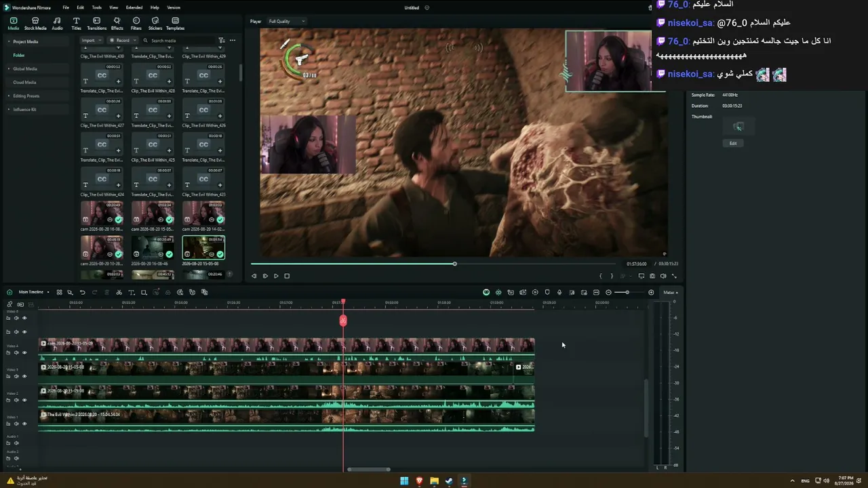Toggle visibility of Video 4 track

pos(24,352)
